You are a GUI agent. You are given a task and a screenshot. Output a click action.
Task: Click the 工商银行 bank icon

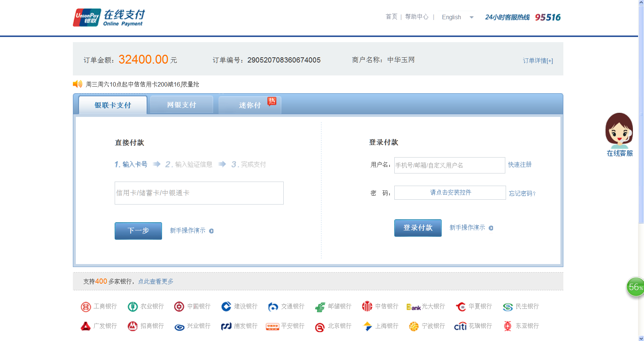(86, 307)
